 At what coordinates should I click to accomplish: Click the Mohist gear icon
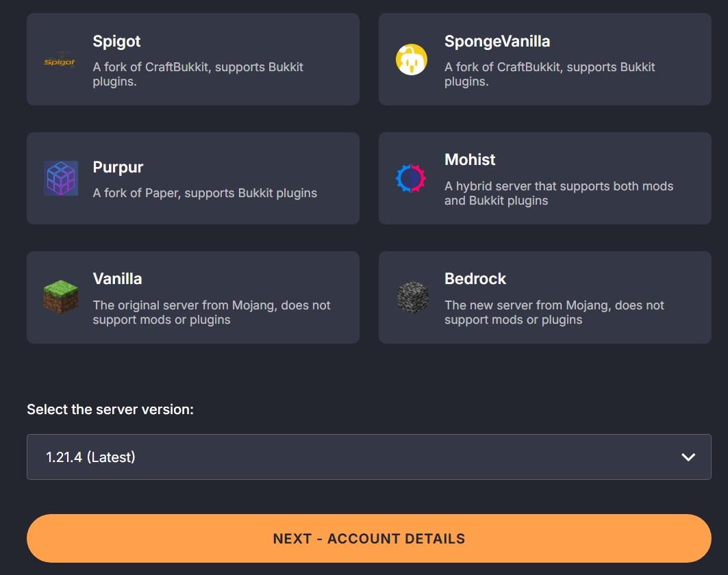412,178
